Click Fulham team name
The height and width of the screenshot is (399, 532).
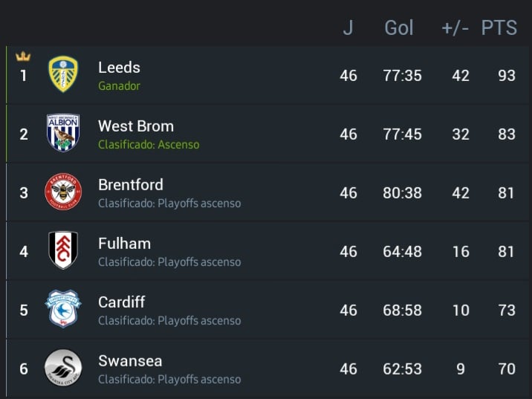[124, 243]
